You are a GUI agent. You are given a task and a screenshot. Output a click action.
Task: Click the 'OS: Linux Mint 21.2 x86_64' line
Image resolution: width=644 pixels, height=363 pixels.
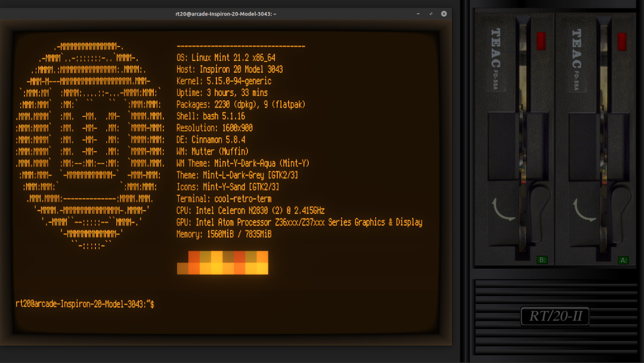click(226, 57)
